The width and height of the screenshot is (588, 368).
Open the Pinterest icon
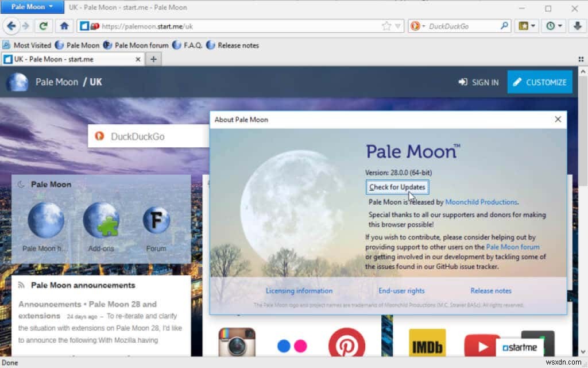347,343
